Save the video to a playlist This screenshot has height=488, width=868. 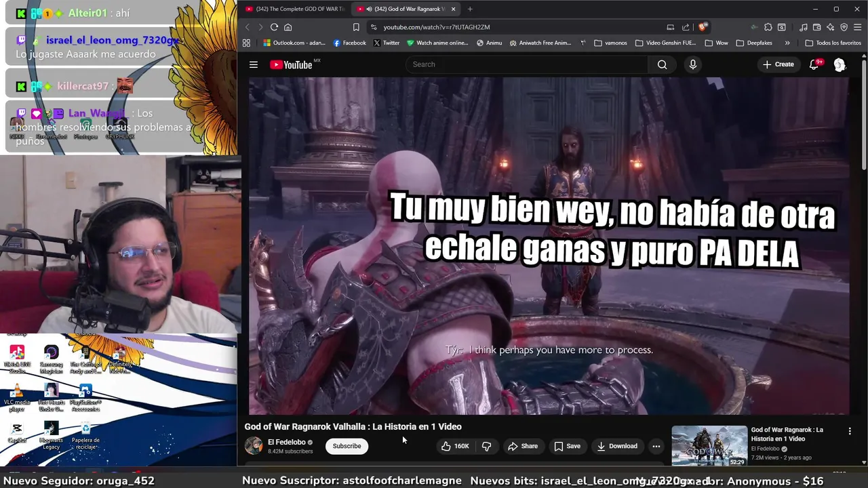(x=567, y=446)
